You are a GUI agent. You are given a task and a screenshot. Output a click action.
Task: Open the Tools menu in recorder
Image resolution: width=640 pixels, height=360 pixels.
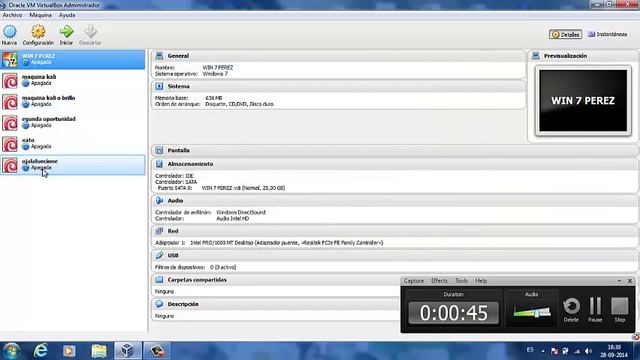click(x=461, y=281)
